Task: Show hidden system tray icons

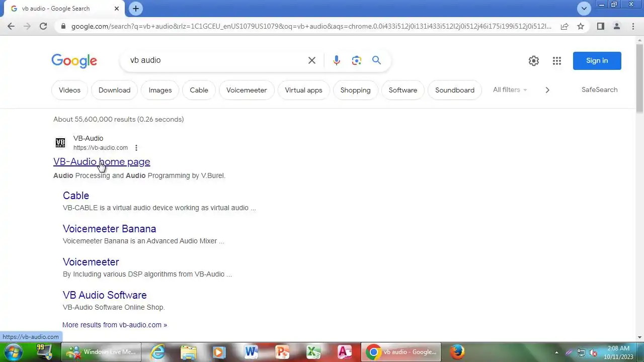Action: click(x=556, y=352)
